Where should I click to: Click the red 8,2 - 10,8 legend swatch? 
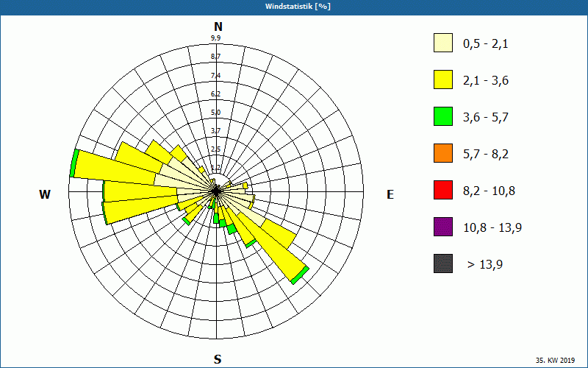(x=443, y=190)
